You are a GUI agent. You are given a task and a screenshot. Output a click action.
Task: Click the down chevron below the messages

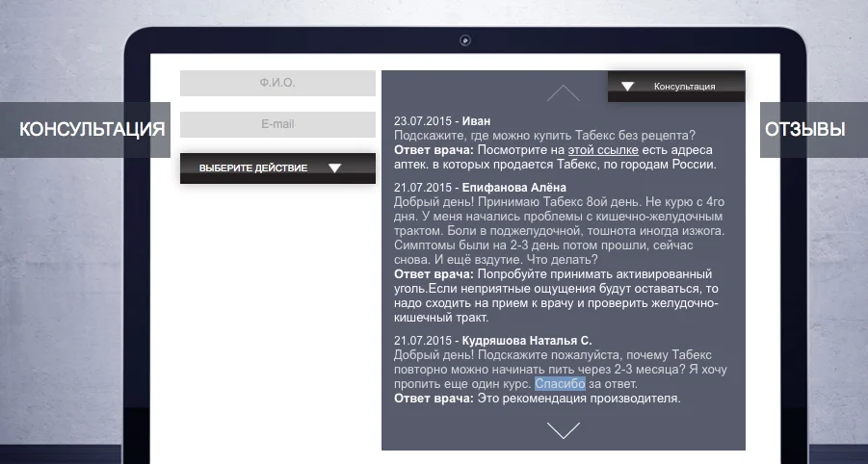coord(563,430)
